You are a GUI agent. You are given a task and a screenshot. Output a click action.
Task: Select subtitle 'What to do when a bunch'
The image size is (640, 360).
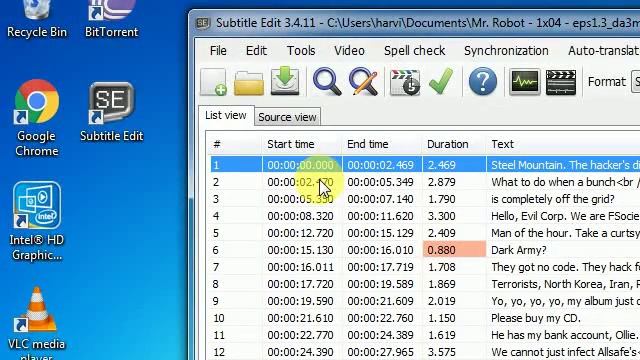tap(424, 182)
